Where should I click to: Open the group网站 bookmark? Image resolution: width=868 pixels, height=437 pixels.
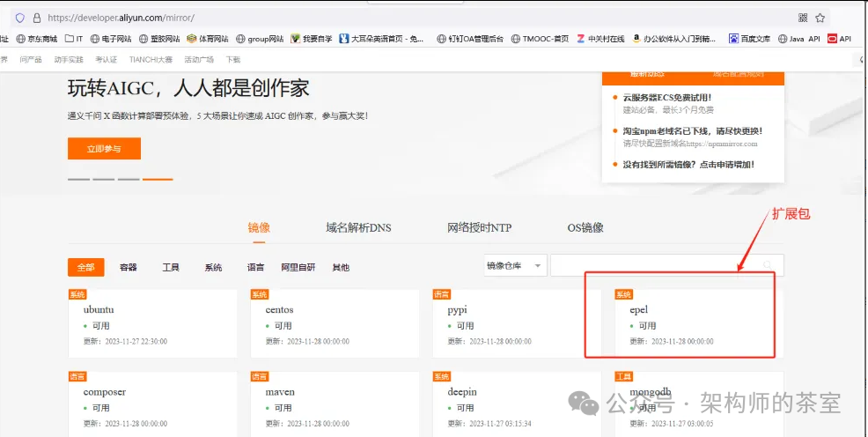click(260, 39)
